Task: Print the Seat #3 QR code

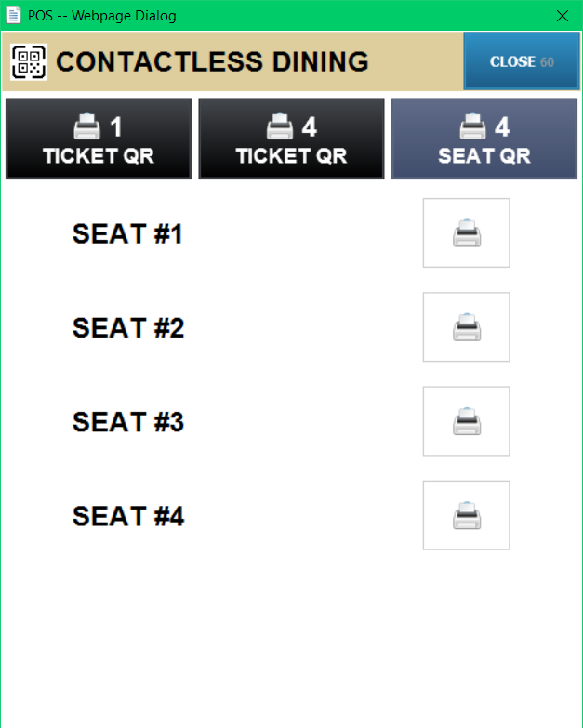Action: [x=466, y=421]
